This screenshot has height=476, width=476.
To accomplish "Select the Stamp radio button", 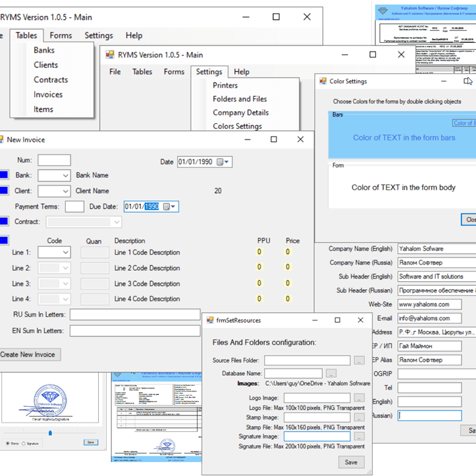I will coord(7,444).
